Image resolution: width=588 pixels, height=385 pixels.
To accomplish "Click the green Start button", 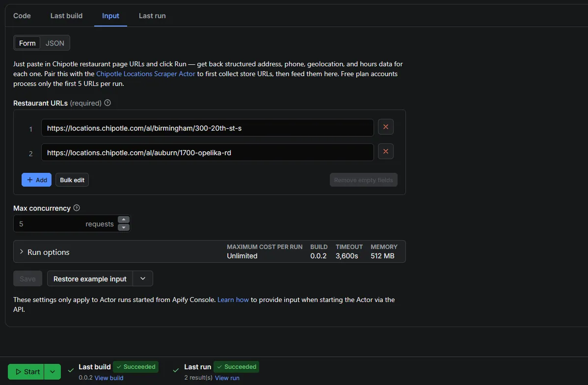I will point(26,372).
